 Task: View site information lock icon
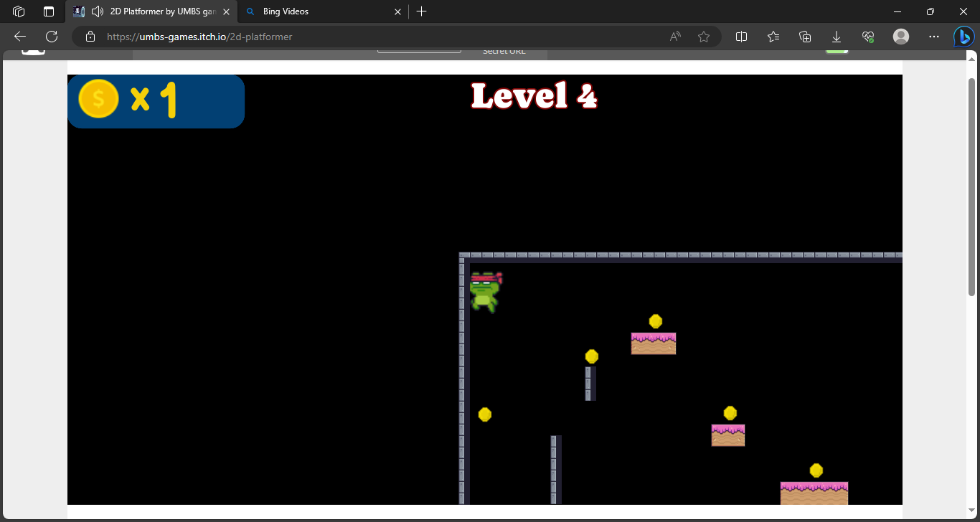point(90,37)
